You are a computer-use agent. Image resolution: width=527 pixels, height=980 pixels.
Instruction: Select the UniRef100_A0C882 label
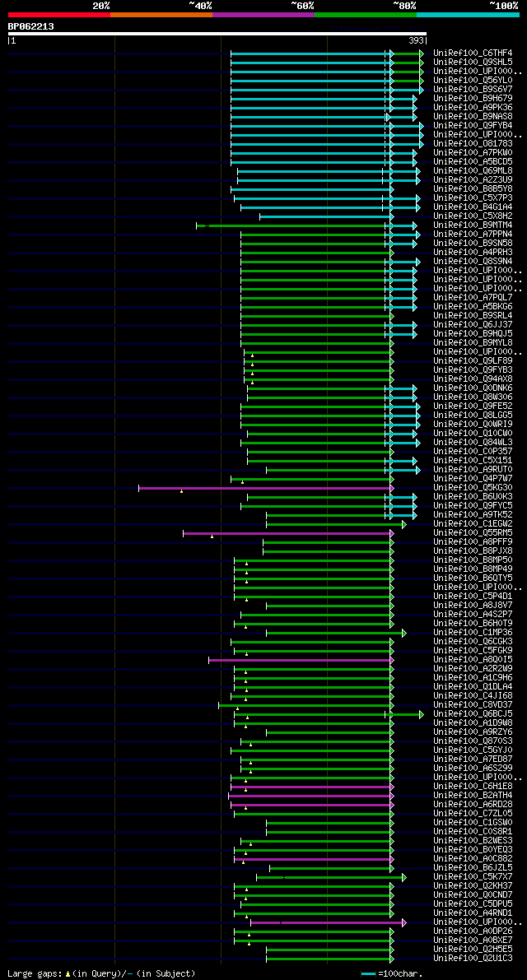point(473,859)
